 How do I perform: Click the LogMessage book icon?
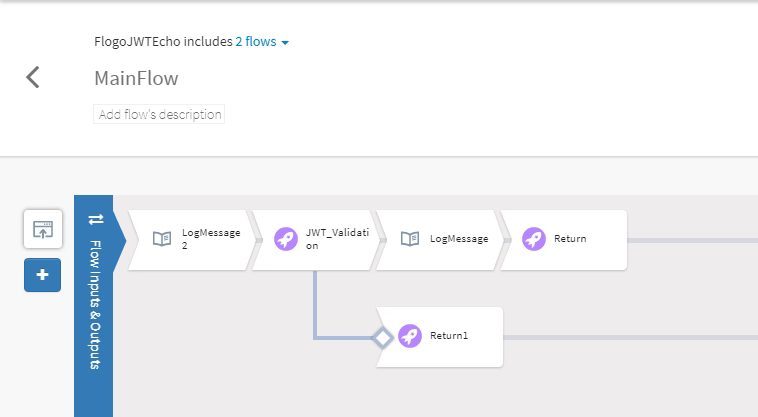tap(410, 239)
